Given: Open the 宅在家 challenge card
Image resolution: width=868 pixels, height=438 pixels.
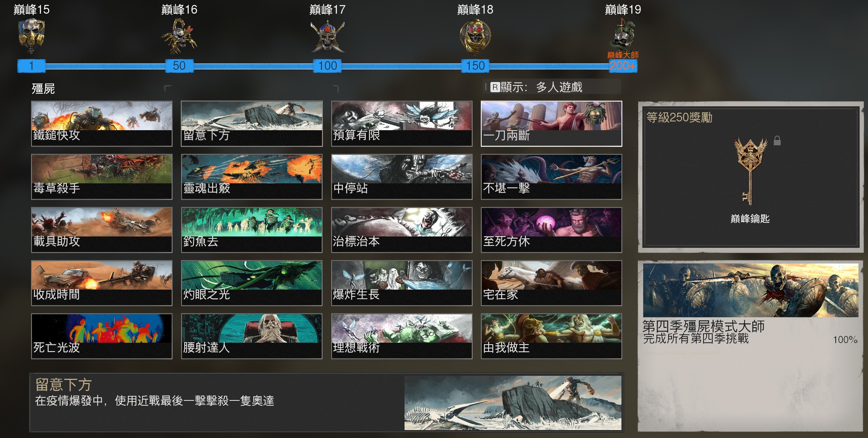Looking at the screenshot, I should coord(552,283).
